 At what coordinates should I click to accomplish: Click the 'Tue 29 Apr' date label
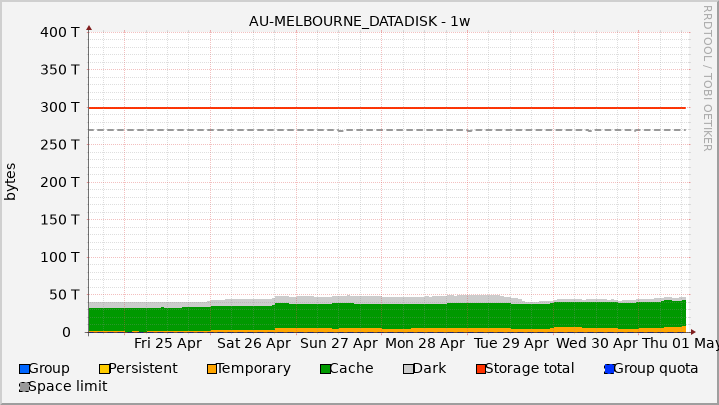tap(511, 344)
